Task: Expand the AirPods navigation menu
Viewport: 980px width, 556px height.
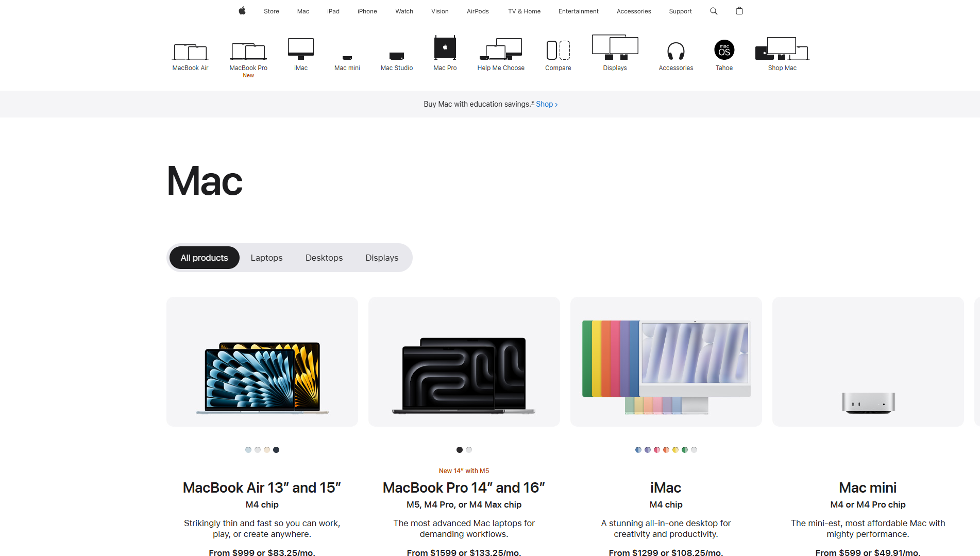Action: (478, 11)
